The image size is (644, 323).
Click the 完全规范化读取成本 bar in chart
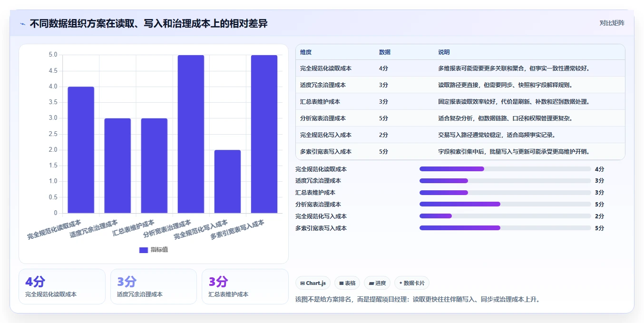[81, 150]
